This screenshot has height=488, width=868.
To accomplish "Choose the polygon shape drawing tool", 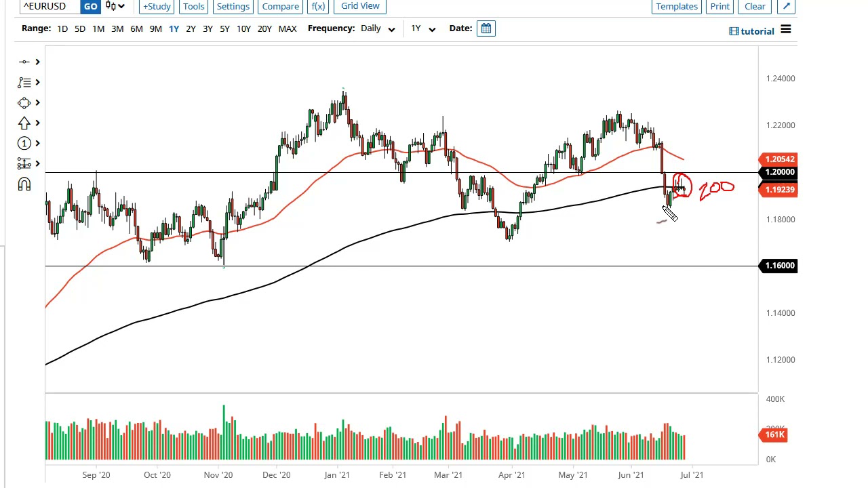I will tap(24, 103).
